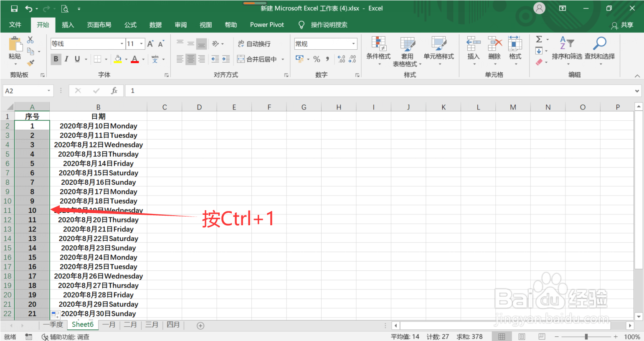
Task: Open the Power Pivot tab
Action: point(267,25)
